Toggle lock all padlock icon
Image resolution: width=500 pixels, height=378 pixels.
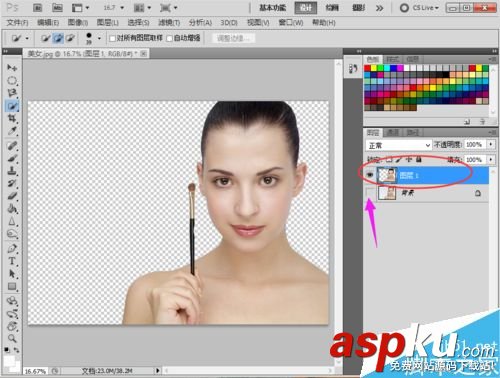click(x=418, y=160)
